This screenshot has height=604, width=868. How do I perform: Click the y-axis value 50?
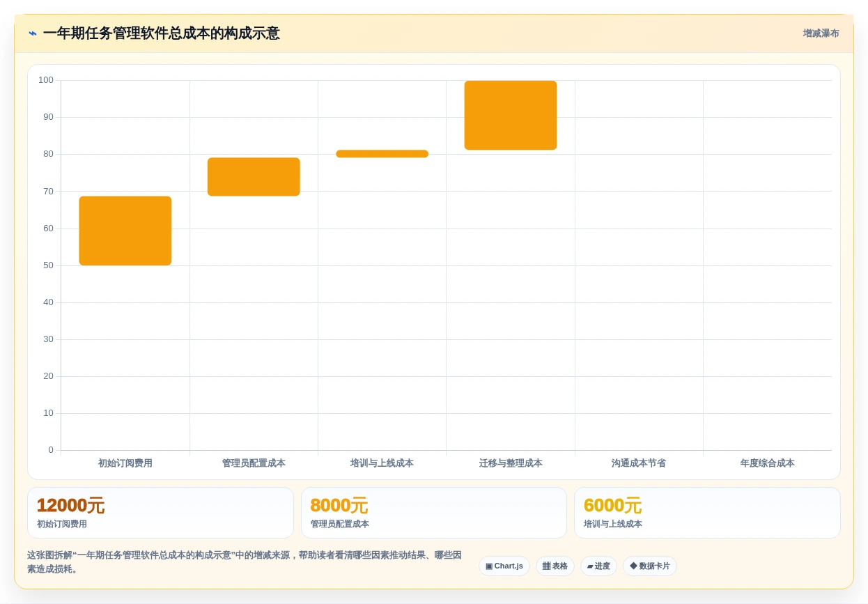click(48, 265)
